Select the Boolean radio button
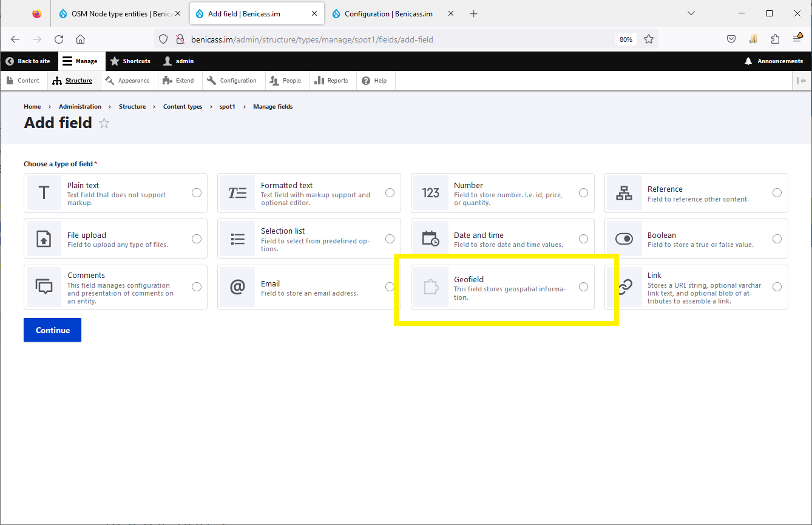The height and width of the screenshot is (525, 812). pos(777,239)
